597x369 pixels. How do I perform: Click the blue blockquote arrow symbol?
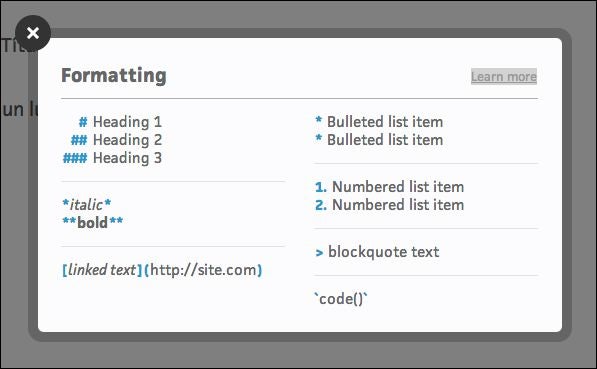click(x=319, y=252)
